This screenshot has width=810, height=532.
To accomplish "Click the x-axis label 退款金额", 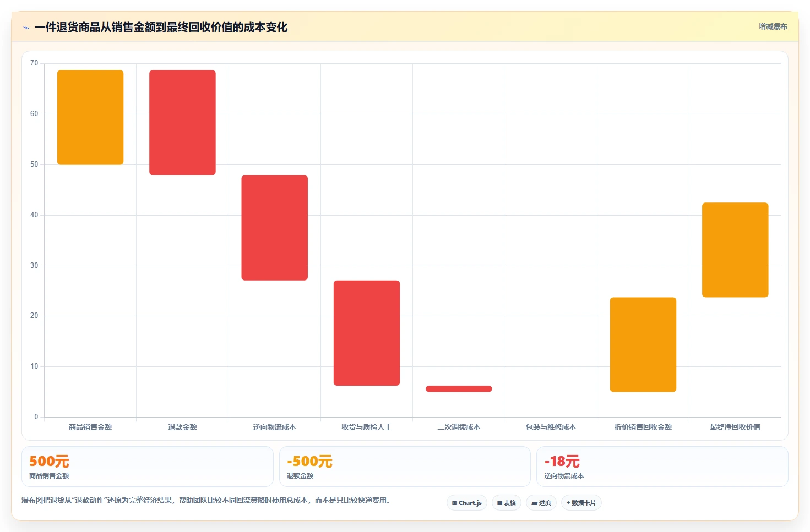I will [182, 427].
